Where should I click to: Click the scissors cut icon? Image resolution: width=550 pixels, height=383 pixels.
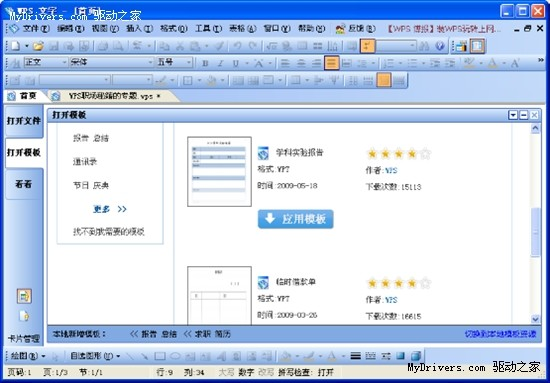coord(180,46)
